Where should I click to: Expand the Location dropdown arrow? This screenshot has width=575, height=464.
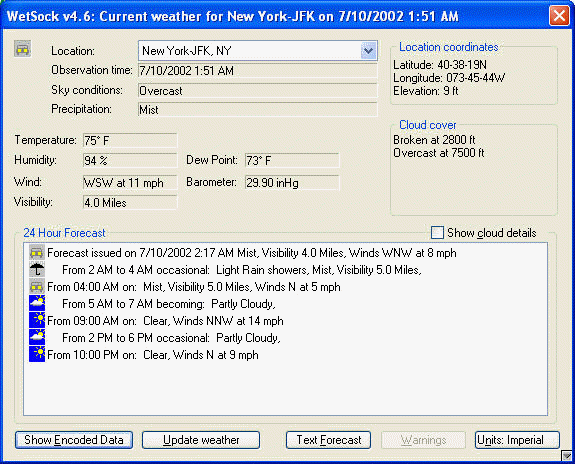[x=369, y=51]
